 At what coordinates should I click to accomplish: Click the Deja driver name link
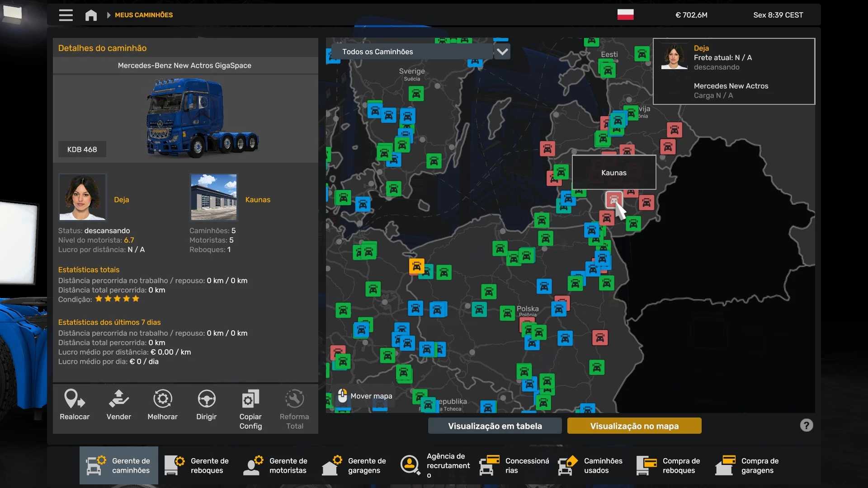121,199
